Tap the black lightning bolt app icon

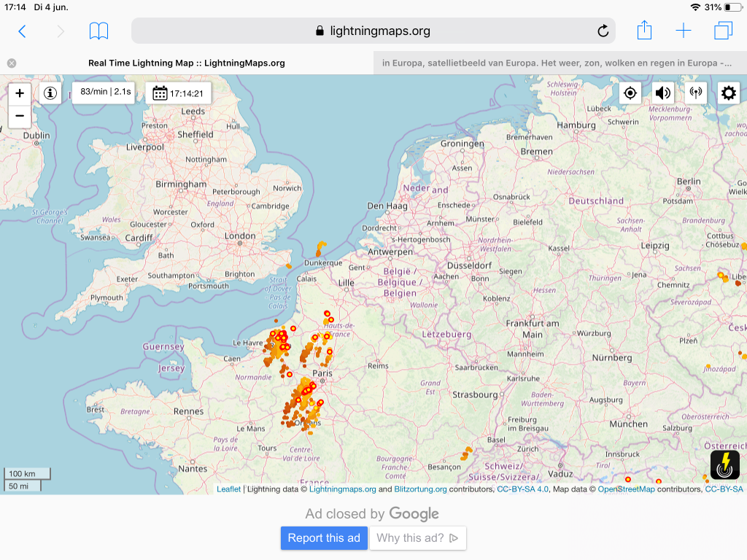[724, 464]
